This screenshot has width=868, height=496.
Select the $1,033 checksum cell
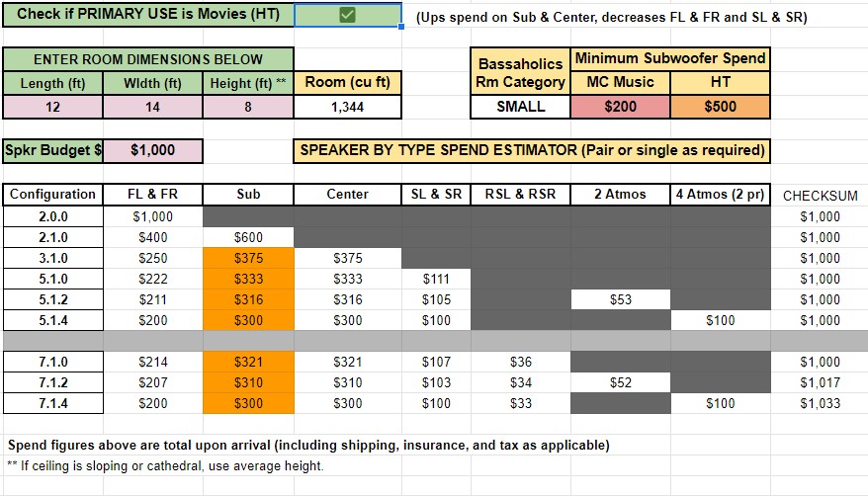pyautogui.click(x=819, y=403)
